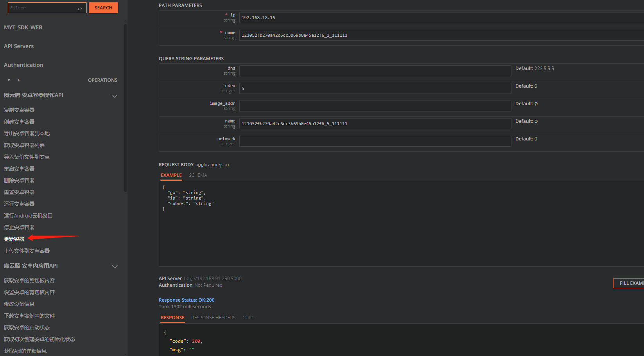Collapse 魔云腾 安卓容器操作API section chevron
This screenshot has width=644, height=356.
pyautogui.click(x=115, y=96)
